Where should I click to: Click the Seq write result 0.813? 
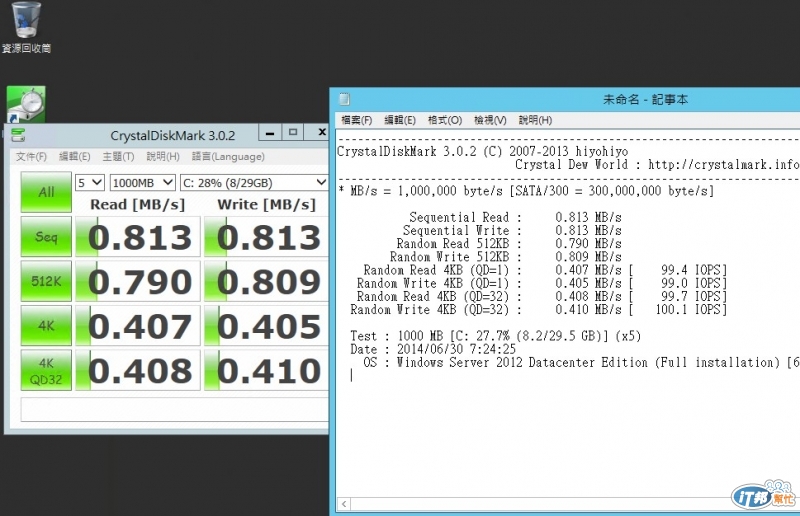point(266,237)
